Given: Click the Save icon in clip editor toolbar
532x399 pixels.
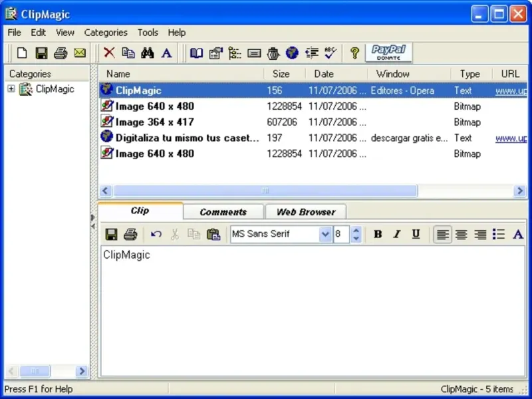Looking at the screenshot, I should [x=111, y=234].
